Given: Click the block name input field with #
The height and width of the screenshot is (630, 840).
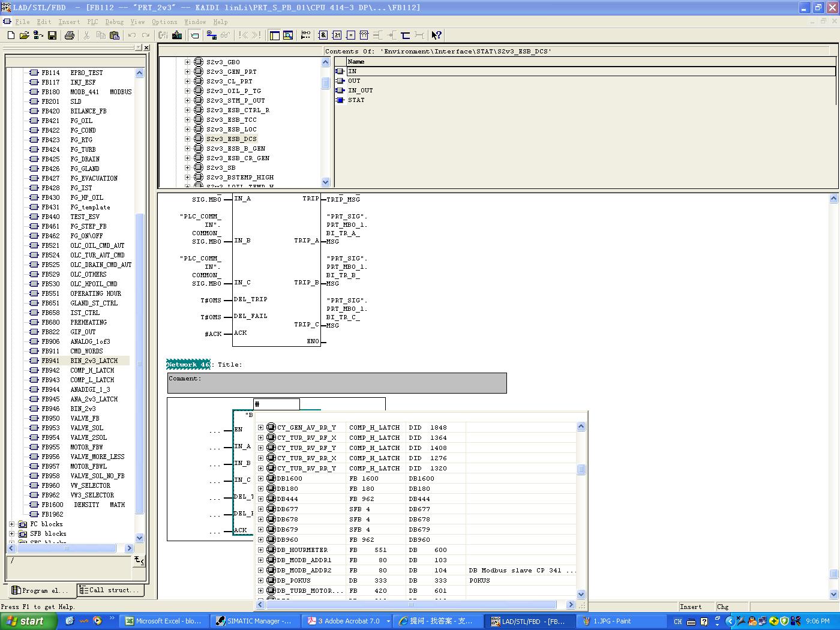Looking at the screenshot, I should (x=277, y=404).
